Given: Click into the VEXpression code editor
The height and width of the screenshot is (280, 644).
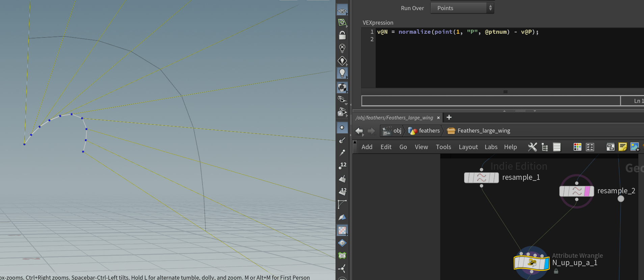Looking at the screenshot, I should tap(506, 57).
